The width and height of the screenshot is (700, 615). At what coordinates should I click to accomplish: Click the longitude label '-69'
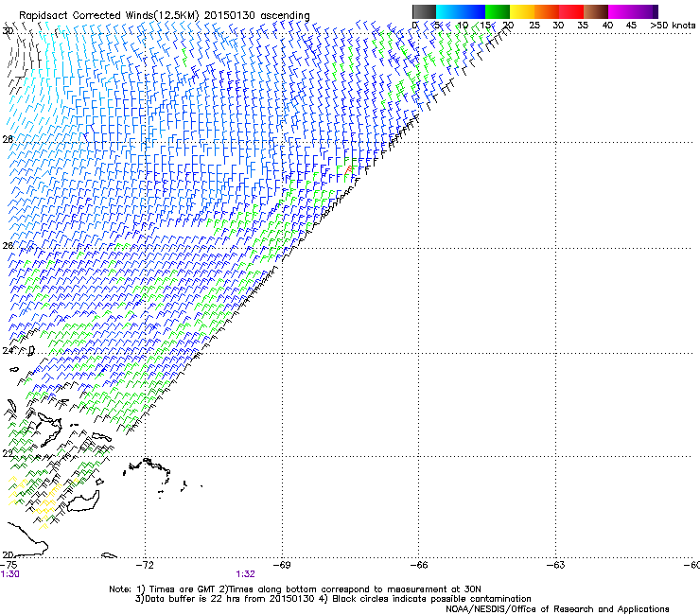pos(282,565)
